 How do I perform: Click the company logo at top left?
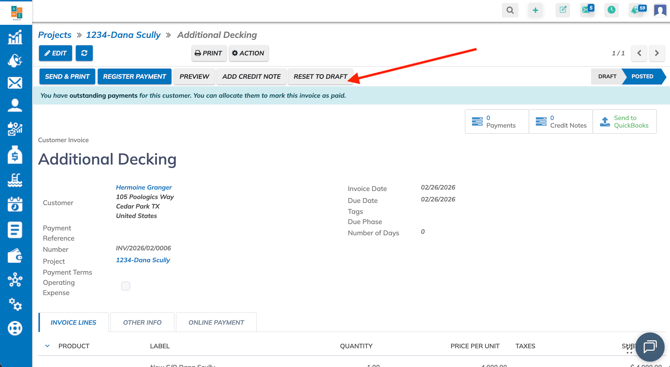point(16,12)
